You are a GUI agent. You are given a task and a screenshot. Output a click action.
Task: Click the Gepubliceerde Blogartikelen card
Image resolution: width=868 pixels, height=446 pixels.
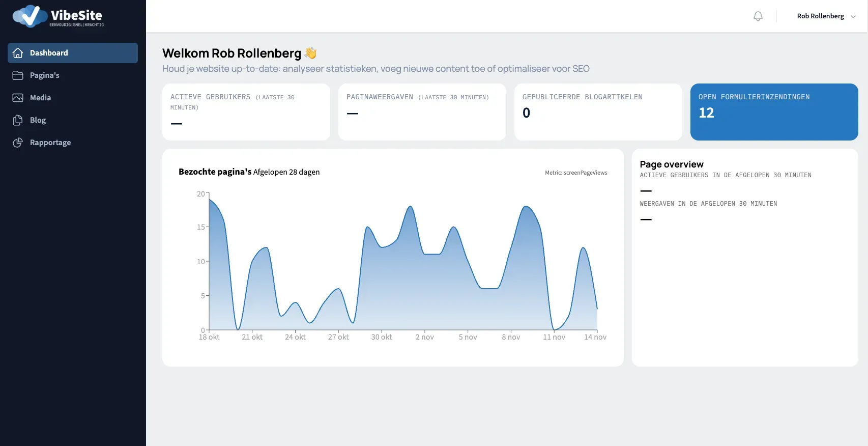[x=598, y=112]
